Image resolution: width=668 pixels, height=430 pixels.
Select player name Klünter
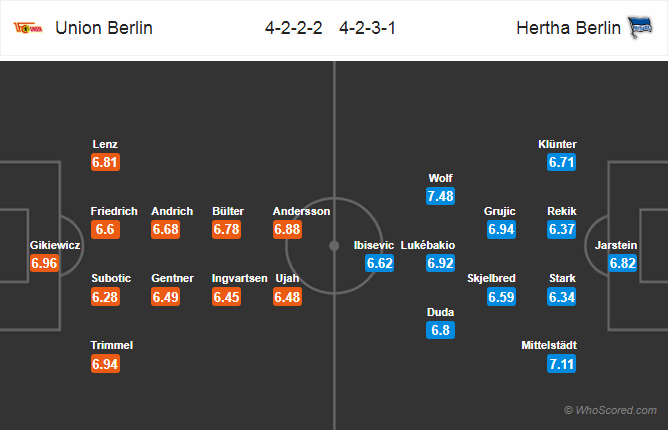(x=557, y=144)
